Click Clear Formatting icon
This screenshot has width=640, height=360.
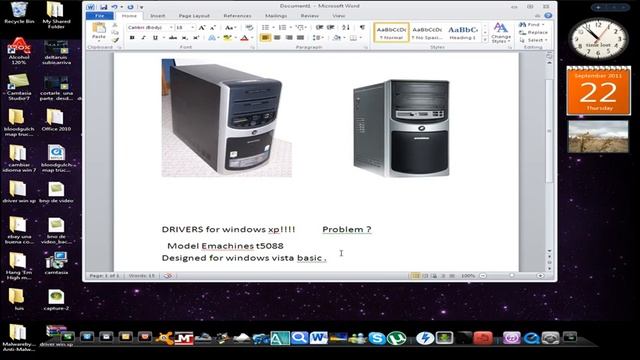249,27
